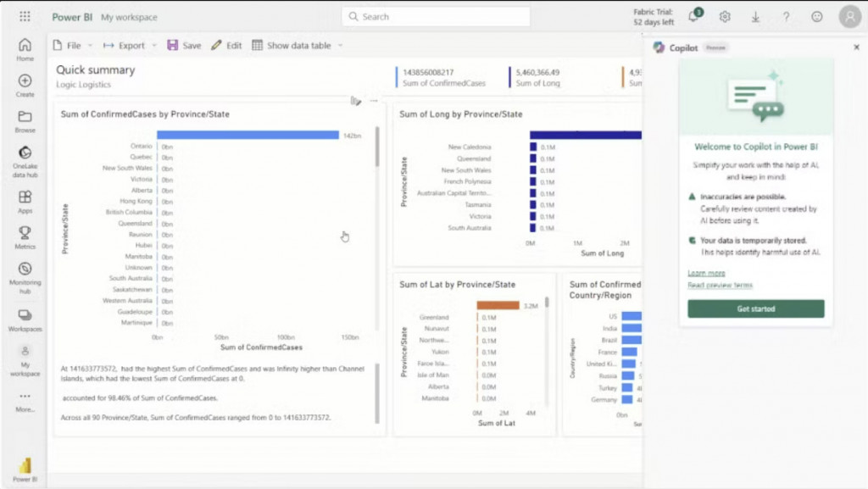This screenshot has height=489, width=868.
Task: Select the US bar in Country/Region chart
Action: [632, 316]
